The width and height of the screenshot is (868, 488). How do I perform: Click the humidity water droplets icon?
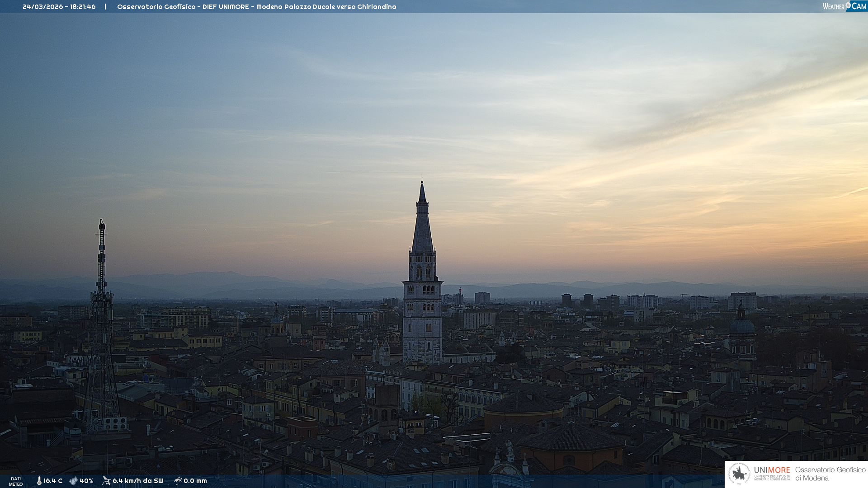(x=73, y=481)
